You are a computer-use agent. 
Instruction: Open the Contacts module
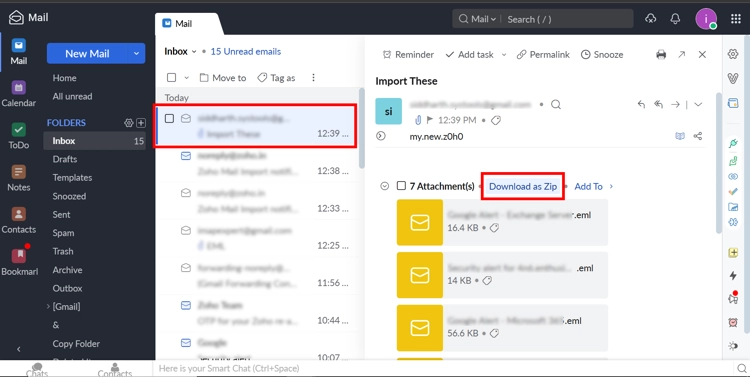pyautogui.click(x=18, y=220)
